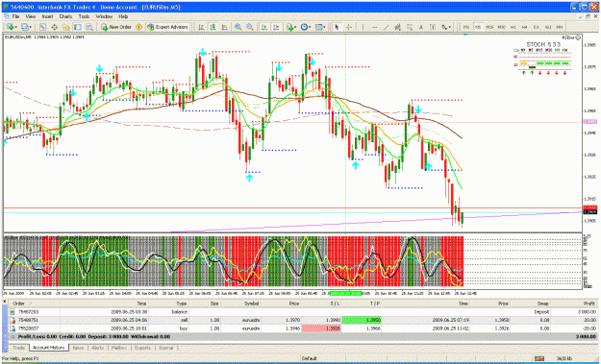Switch chart to line chart icon
The width and height of the screenshot is (601, 364).
tap(225, 27)
